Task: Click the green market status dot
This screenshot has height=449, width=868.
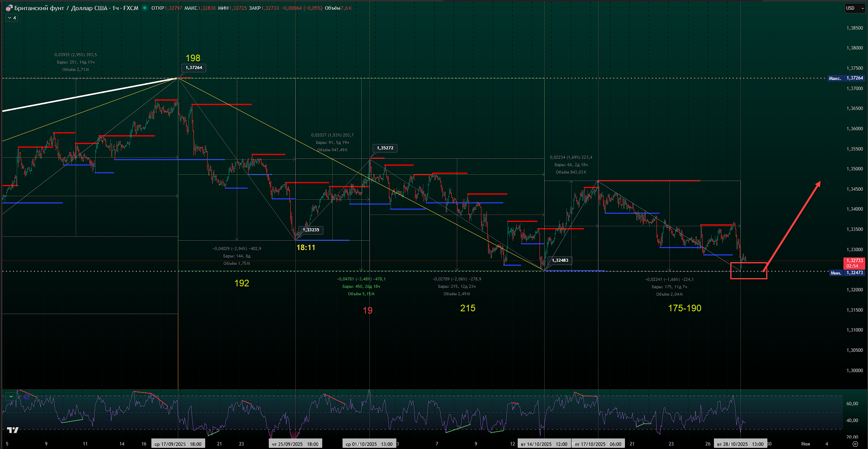Action: click(x=145, y=8)
